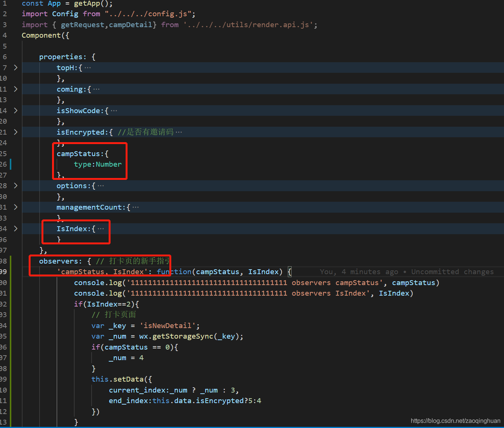Click "campDetail" in the import braces
The image size is (504, 428).
(131, 25)
